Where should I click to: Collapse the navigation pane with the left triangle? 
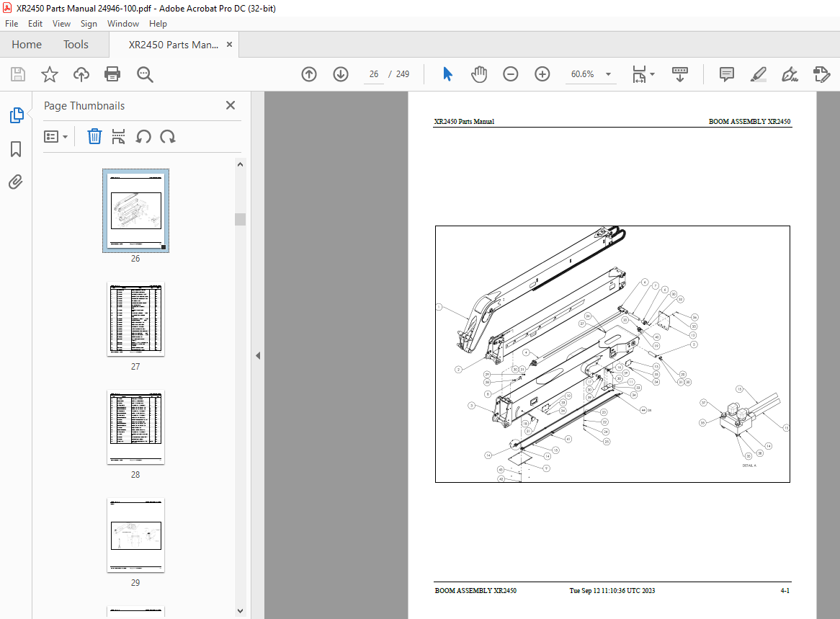pyautogui.click(x=258, y=355)
